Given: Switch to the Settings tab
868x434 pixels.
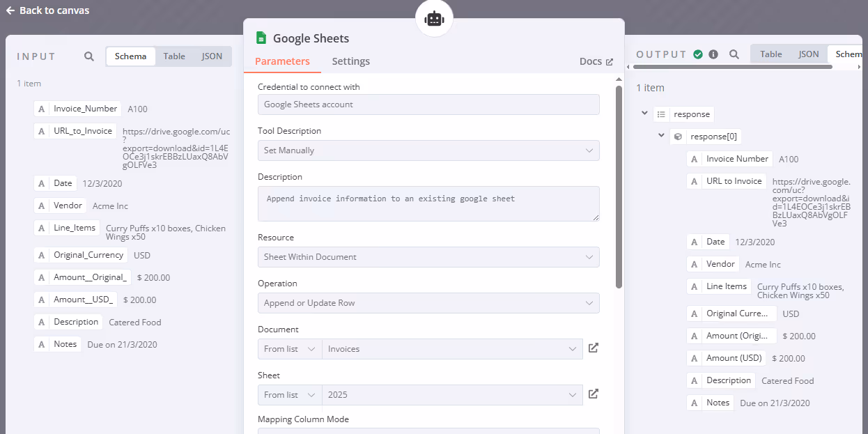Looking at the screenshot, I should tap(350, 61).
